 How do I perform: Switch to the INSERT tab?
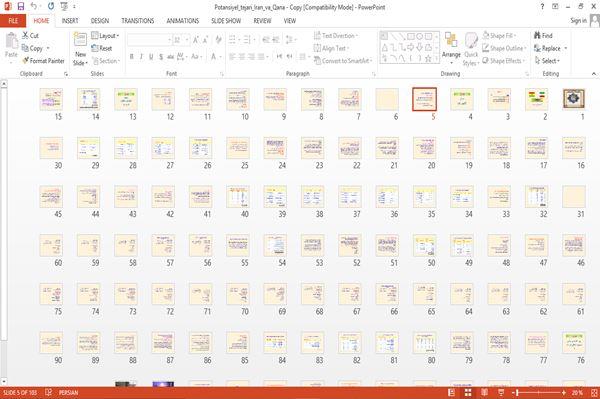pos(70,21)
